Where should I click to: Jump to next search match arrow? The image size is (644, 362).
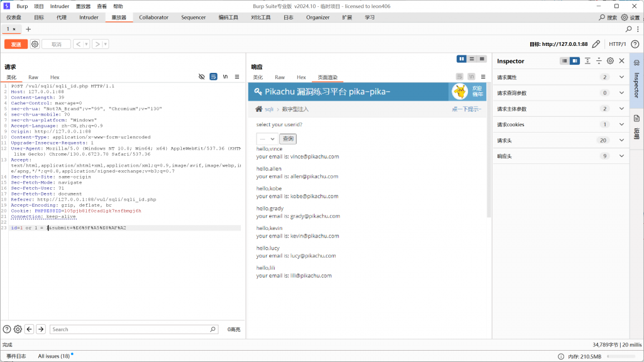[x=41, y=329]
